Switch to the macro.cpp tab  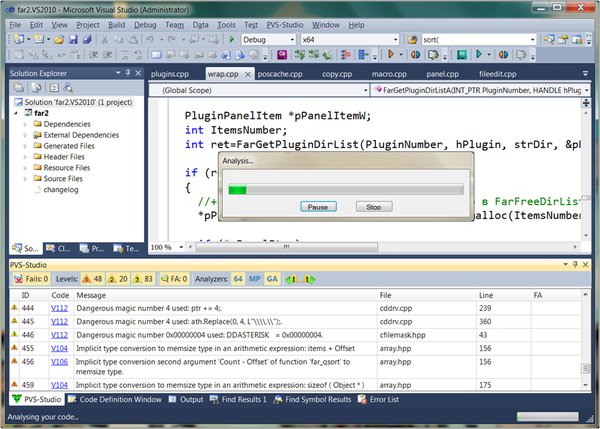pyautogui.click(x=389, y=74)
